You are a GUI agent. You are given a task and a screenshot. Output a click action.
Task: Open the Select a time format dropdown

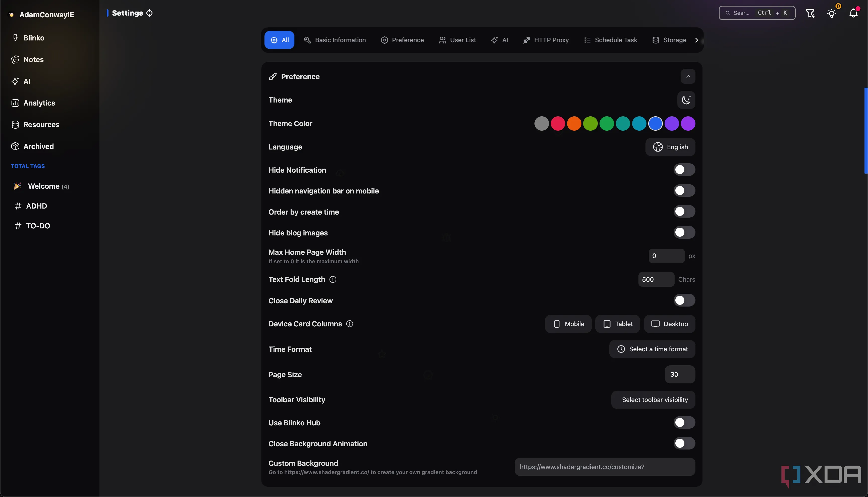(x=652, y=349)
